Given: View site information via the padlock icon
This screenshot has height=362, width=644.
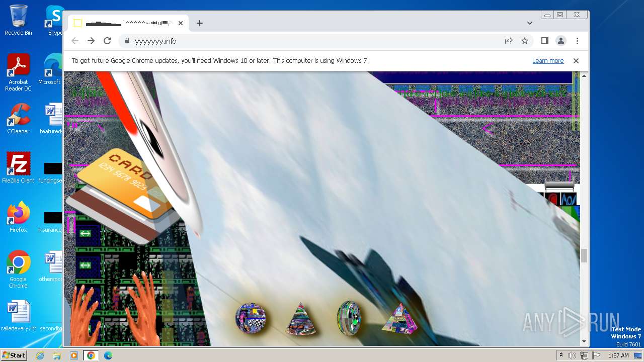Looking at the screenshot, I should [x=127, y=41].
